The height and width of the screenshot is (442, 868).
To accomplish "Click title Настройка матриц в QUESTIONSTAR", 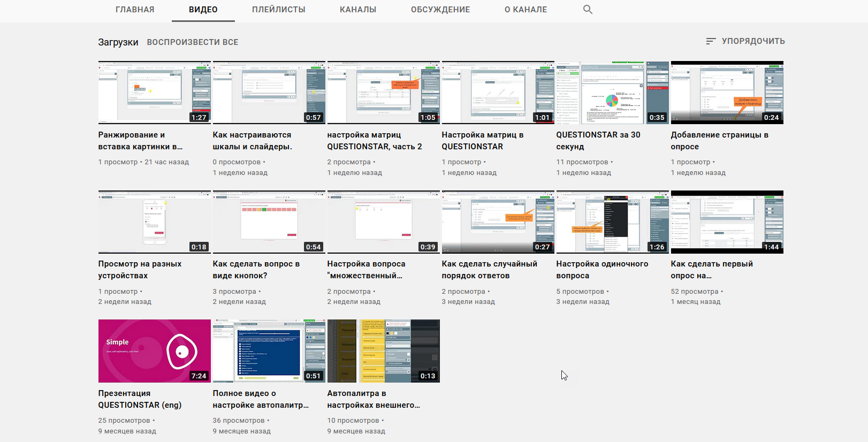I will click(x=483, y=141).
